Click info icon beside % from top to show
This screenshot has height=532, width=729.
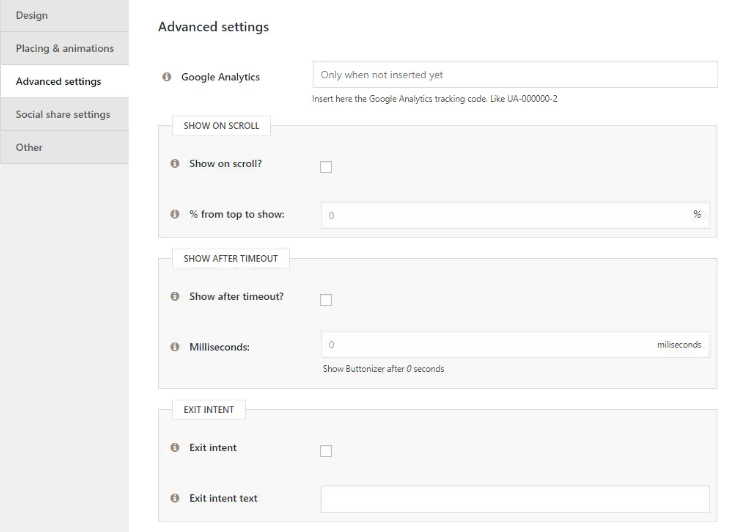click(175, 214)
